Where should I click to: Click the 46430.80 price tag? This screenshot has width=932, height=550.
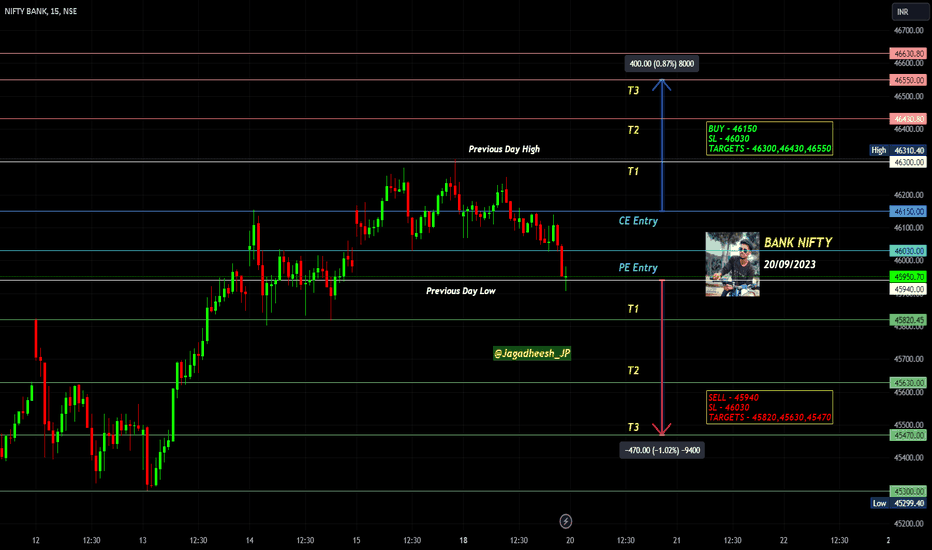pyautogui.click(x=908, y=119)
